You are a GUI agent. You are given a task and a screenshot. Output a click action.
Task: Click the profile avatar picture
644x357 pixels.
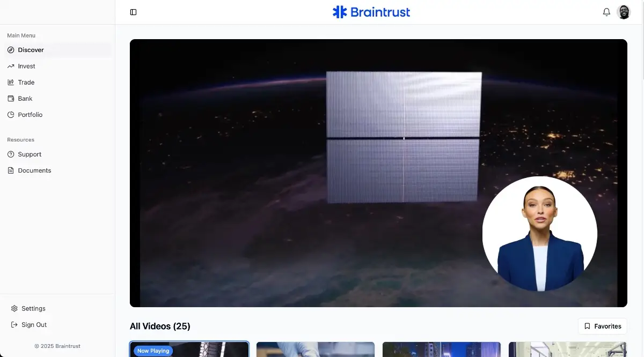tap(624, 12)
